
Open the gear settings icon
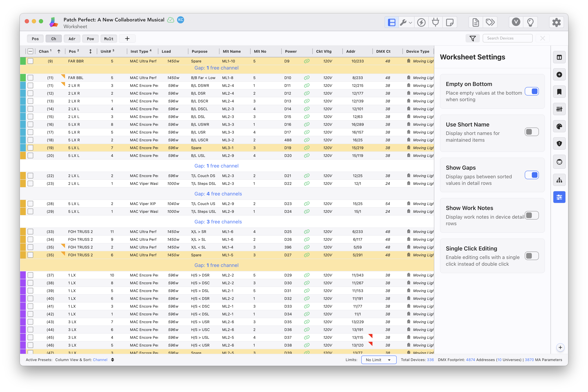point(556,22)
